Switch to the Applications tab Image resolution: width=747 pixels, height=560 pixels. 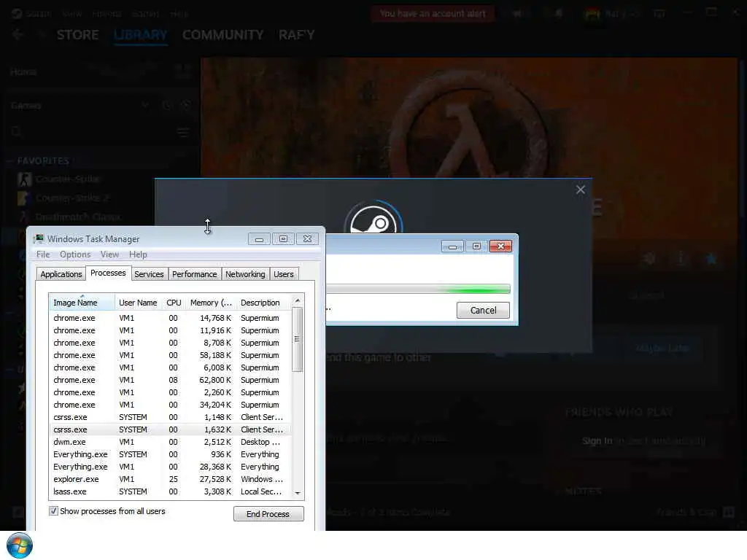pos(61,274)
